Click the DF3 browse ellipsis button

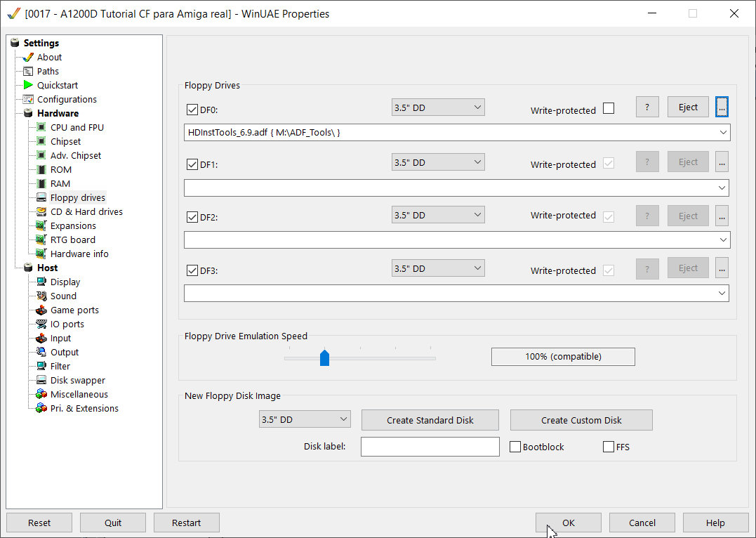[x=722, y=268]
